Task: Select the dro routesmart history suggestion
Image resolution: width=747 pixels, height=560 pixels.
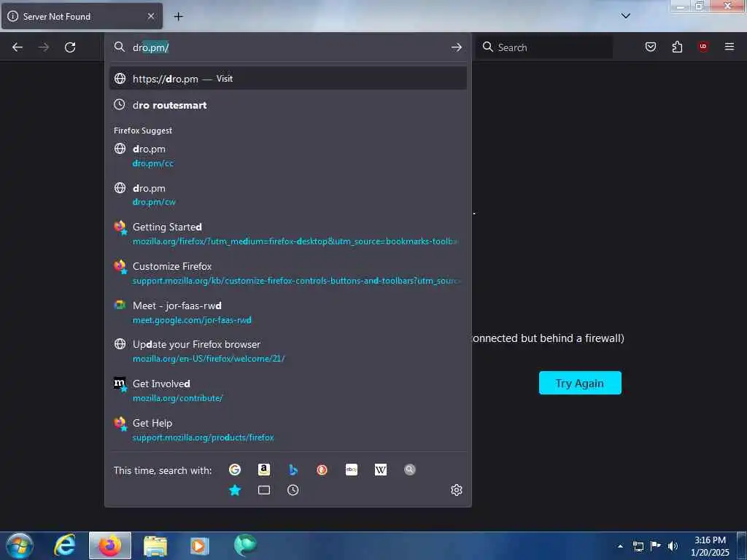Action: pos(287,105)
